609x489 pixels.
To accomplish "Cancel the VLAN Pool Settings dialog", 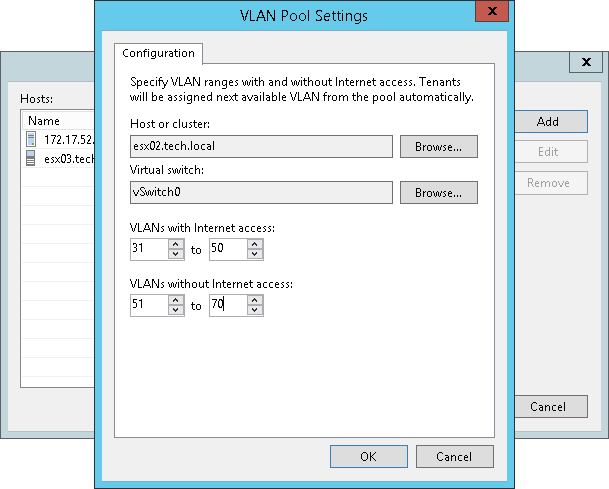I will (x=454, y=456).
